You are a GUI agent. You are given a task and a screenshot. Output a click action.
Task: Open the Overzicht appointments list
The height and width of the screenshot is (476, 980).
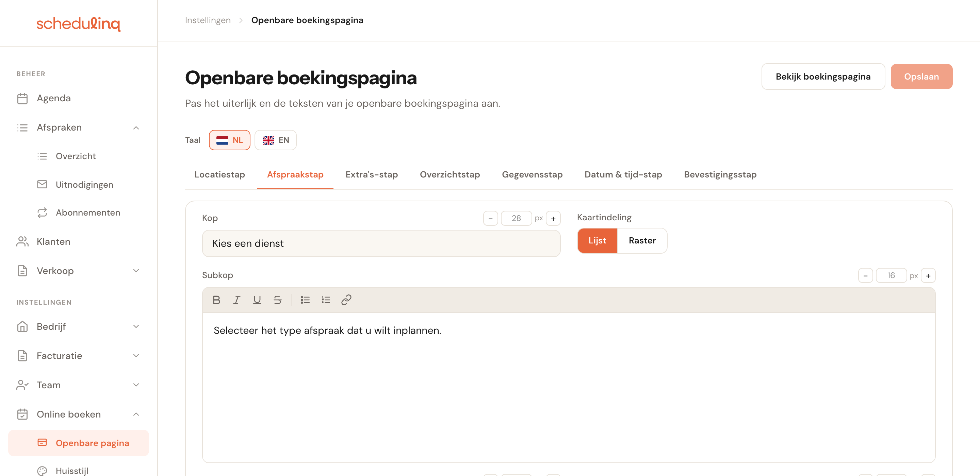point(78,156)
